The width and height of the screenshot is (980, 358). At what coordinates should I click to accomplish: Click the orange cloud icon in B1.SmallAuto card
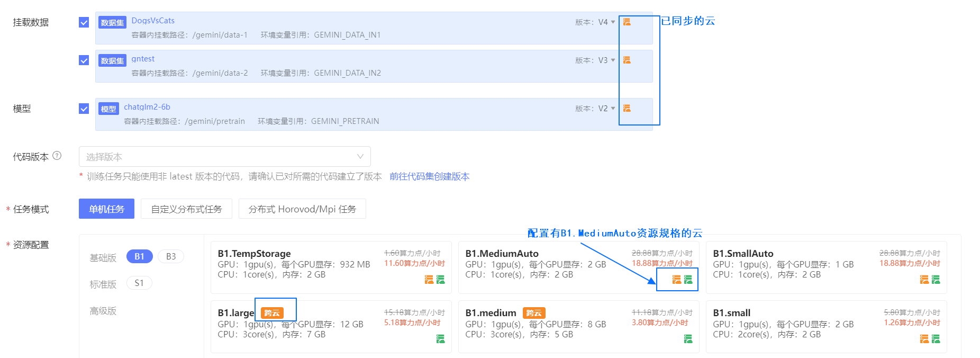pos(924,280)
